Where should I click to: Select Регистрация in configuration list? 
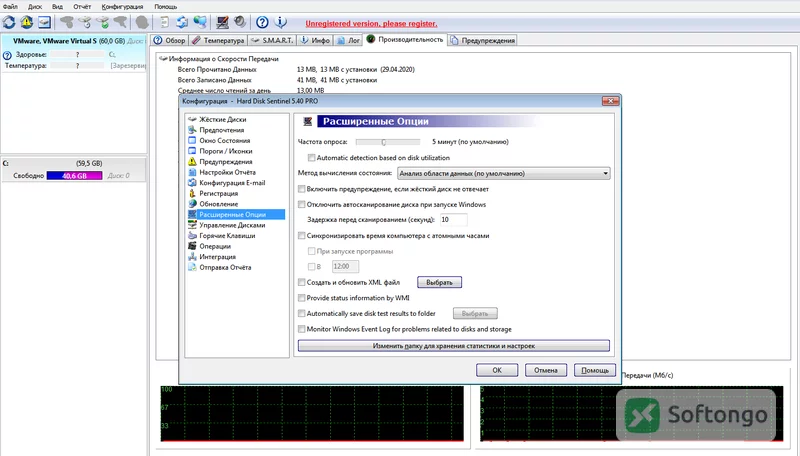(x=218, y=193)
